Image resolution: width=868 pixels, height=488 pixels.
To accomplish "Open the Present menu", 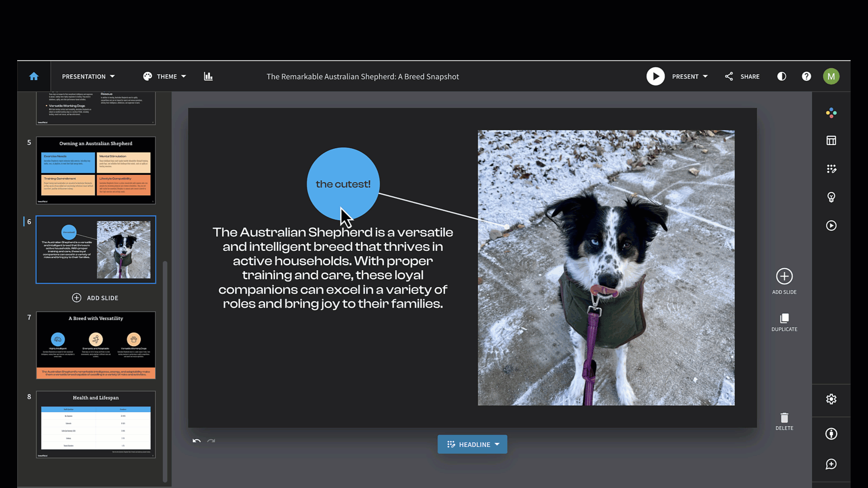I will coord(689,76).
